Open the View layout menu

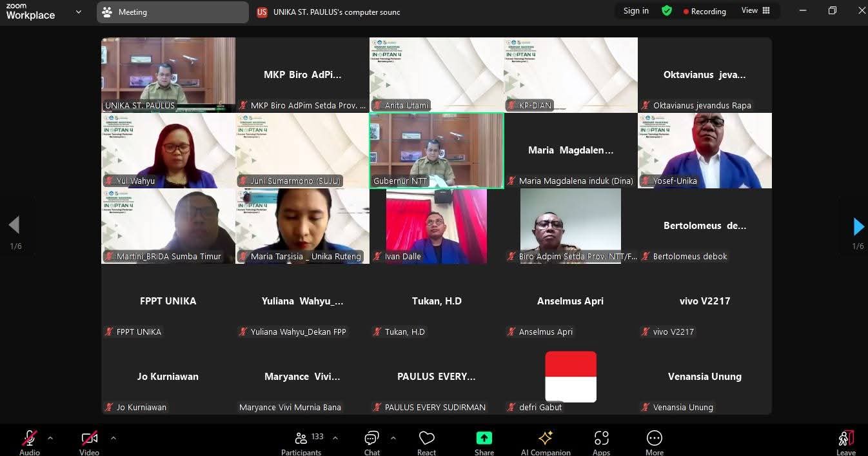pos(755,11)
